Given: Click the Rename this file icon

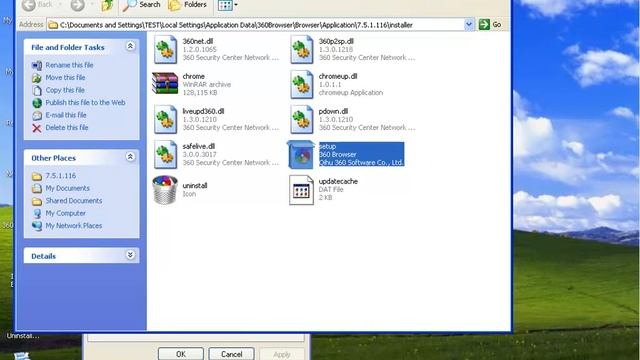Looking at the screenshot, I should click(x=37, y=65).
